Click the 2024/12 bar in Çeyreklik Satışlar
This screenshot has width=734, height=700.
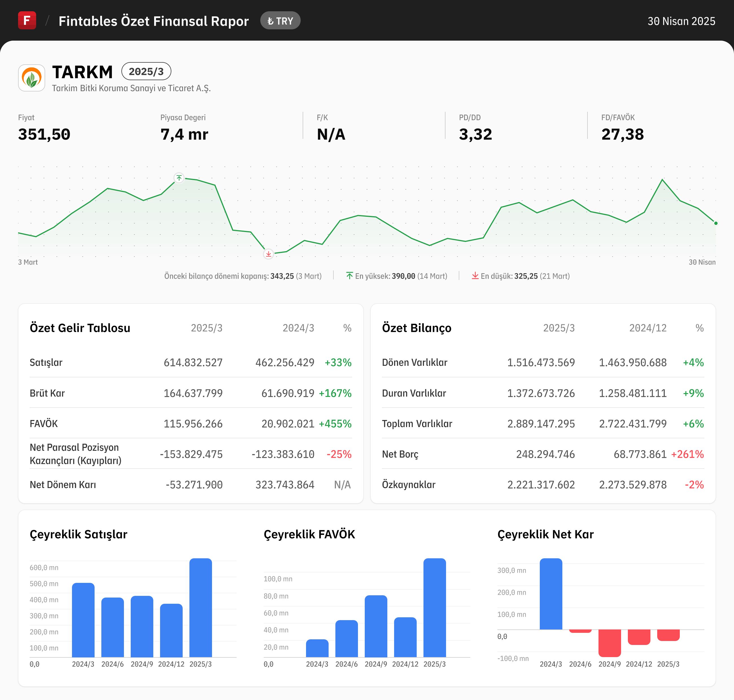171,630
